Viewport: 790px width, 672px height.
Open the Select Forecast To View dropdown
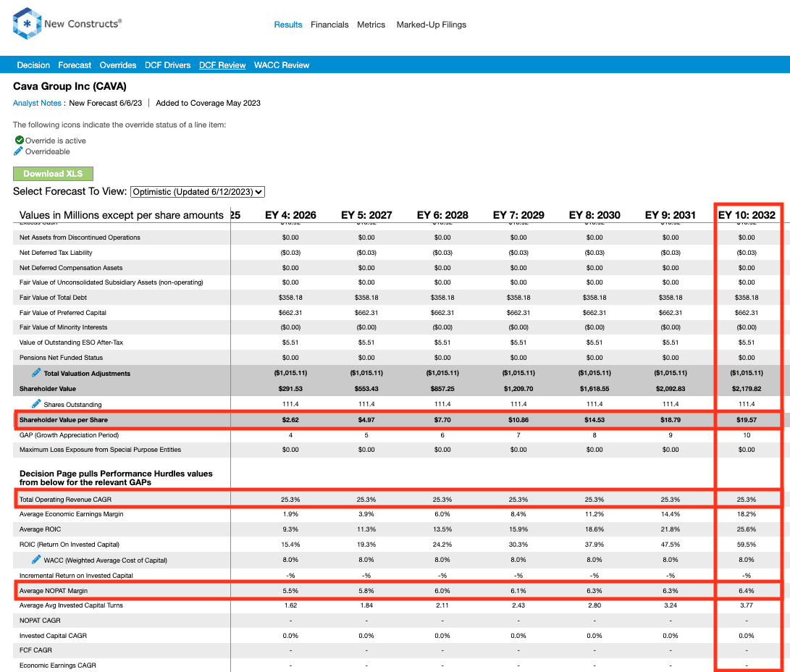198,192
